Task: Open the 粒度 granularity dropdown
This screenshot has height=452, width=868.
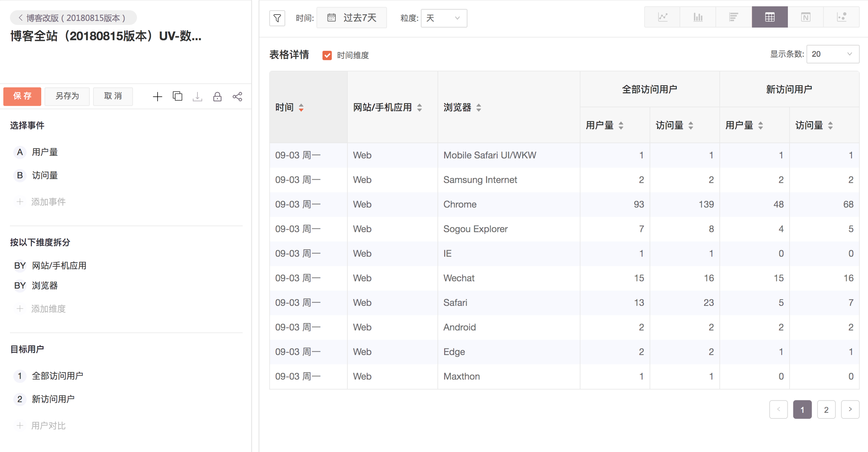Action: [x=443, y=18]
